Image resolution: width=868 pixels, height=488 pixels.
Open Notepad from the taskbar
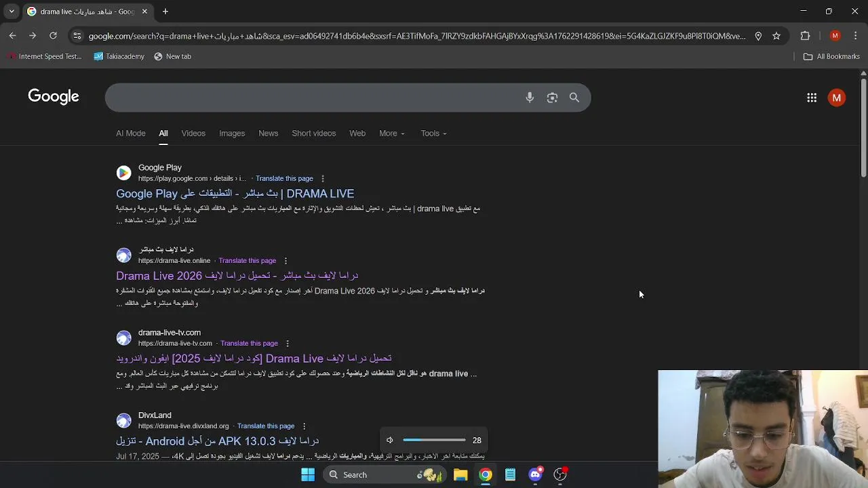coord(510,475)
